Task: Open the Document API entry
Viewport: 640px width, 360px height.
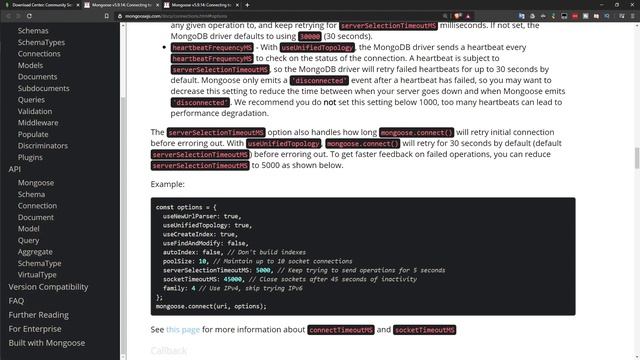Action: pyautogui.click(x=36, y=218)
